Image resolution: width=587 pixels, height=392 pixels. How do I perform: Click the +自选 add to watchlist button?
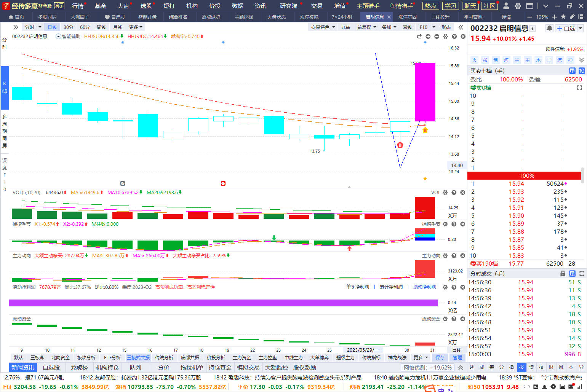point(566,29)
